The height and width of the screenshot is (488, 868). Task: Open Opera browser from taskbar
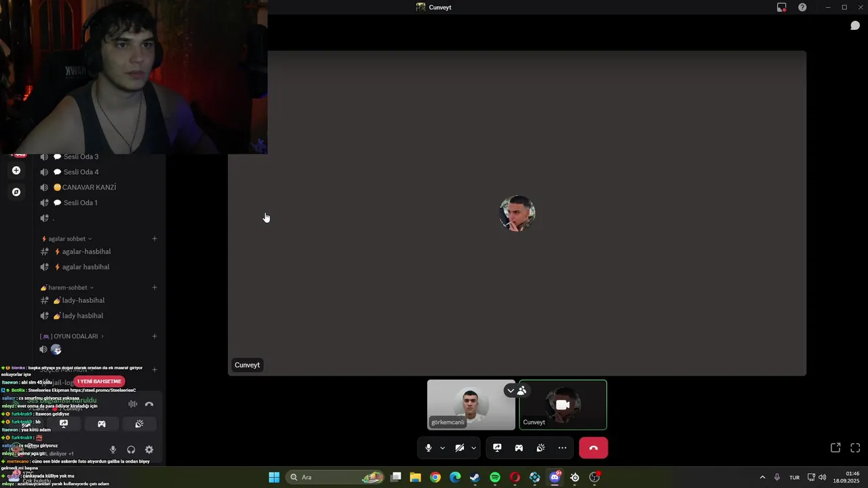(515, 477)
